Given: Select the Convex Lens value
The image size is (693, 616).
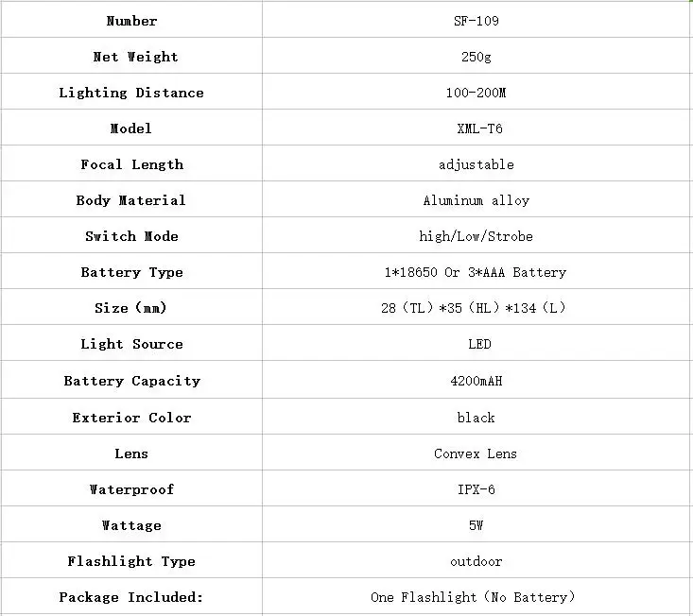Looking at the screenshot, I should pos(476,453).
